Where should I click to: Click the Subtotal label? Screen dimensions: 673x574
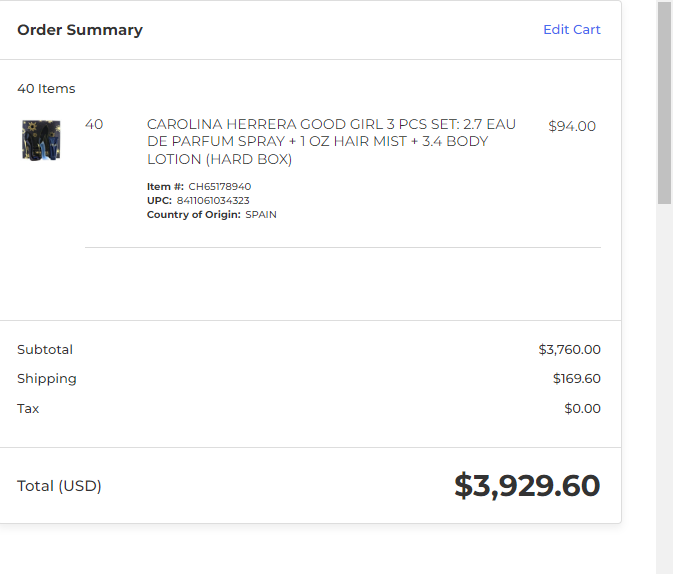pyautogui.click(x=45, y=349)
